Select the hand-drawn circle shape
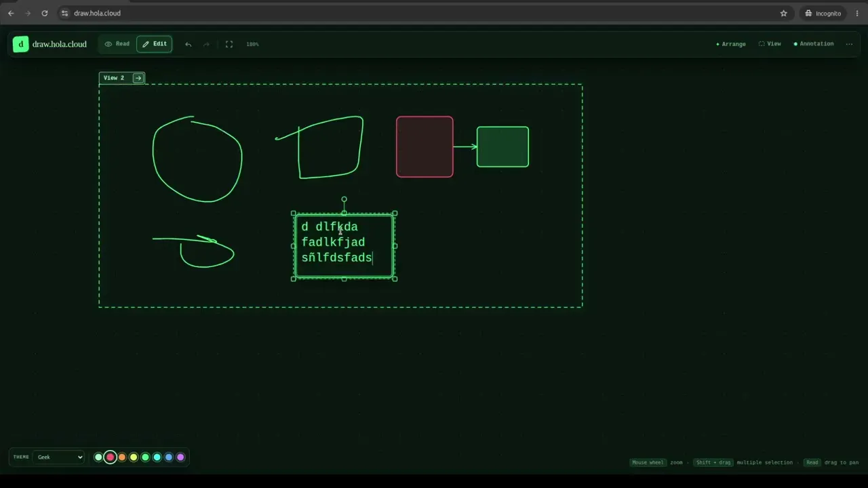 point(197,159)
